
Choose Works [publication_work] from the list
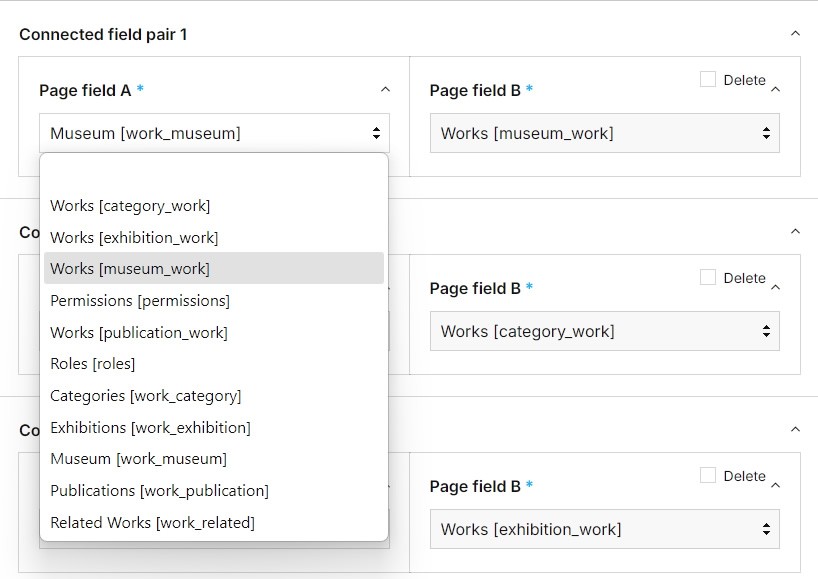(x=139, y=332)
